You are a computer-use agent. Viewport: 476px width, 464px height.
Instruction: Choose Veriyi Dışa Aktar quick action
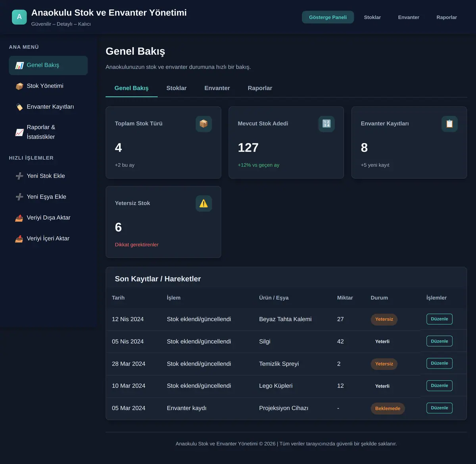click(x=48, y=218)
